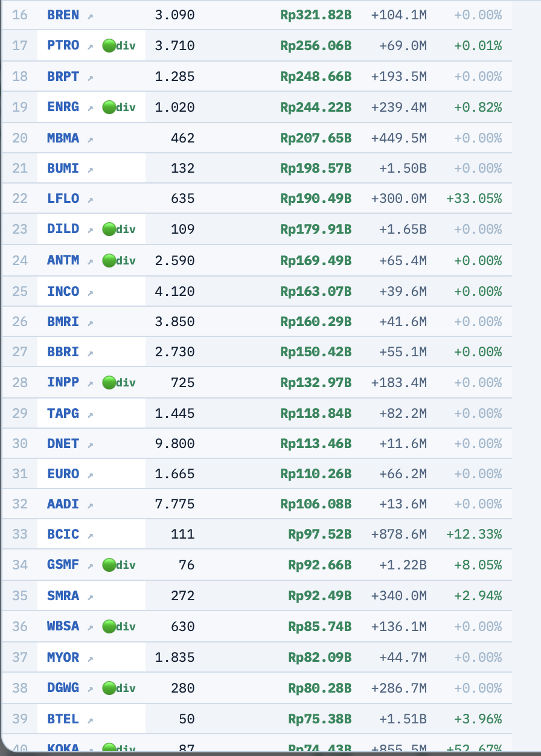541x756 pixels.
Task: Open the BCIC ticker link
Action: point(63,534)
